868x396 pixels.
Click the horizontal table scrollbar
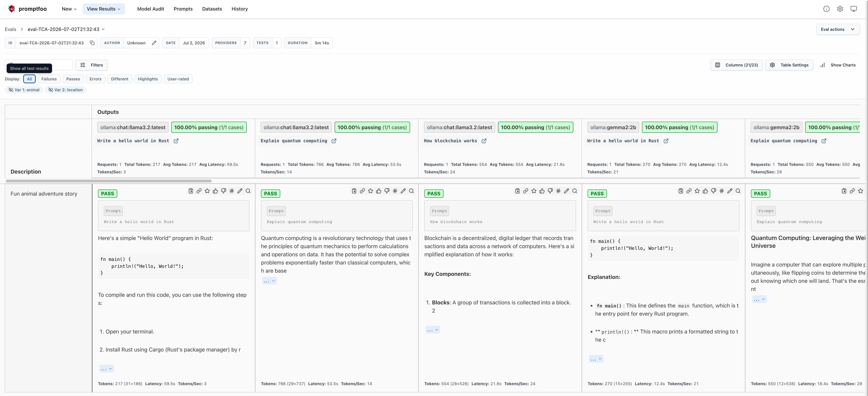tap(109, 181)
